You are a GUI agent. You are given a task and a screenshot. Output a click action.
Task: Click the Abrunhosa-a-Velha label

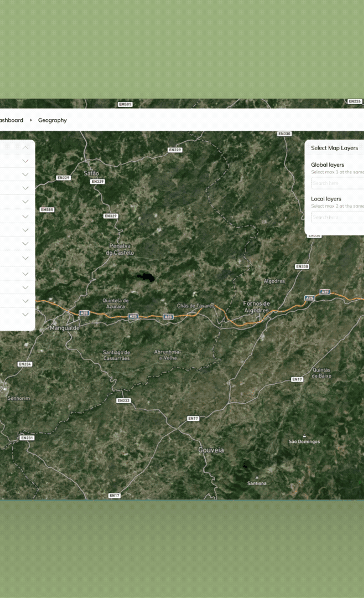tap(167, 355)
